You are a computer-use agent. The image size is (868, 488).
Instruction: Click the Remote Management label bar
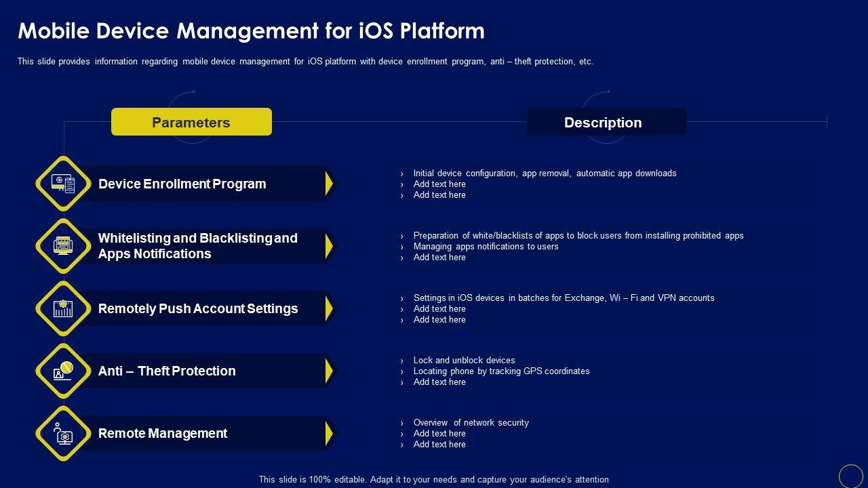[203, 433]
